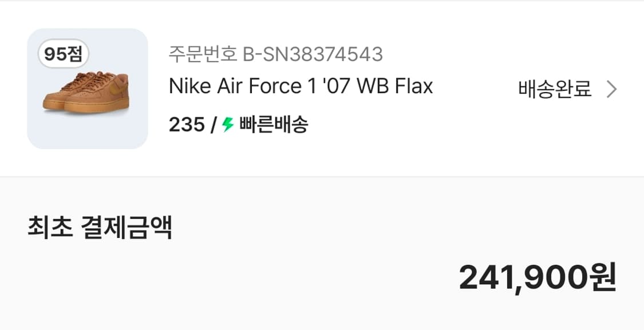Click the word Air in product name
This screenshot has height=330, width=644.
232,86
